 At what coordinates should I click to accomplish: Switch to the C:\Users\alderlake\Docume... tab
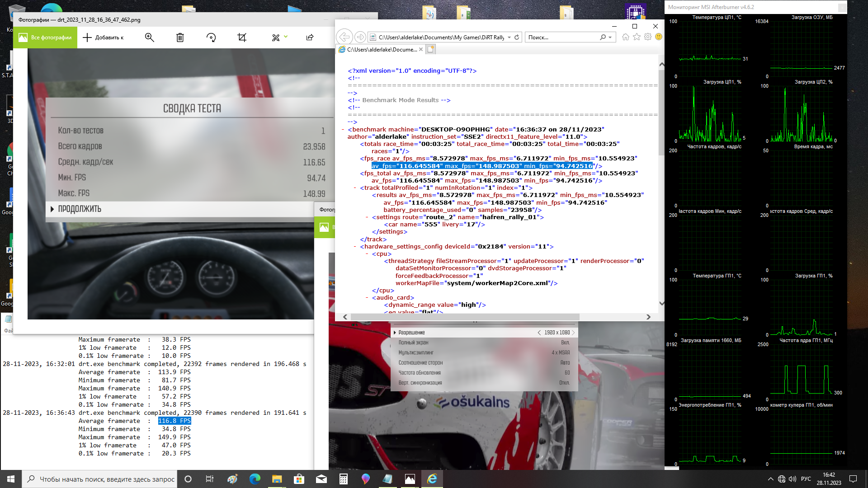click(381, 50)
